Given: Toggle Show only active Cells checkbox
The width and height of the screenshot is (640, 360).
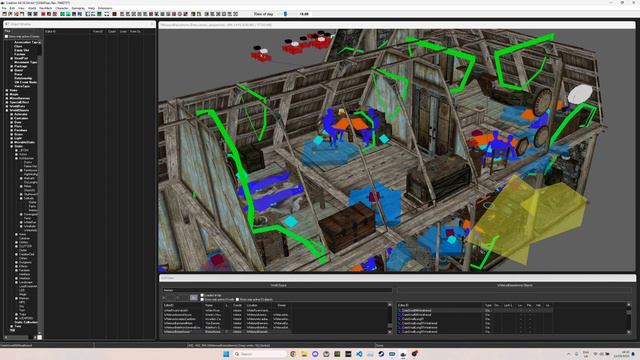Looking at the screenshot, I should pyautogui.click(x=202, y=300).
